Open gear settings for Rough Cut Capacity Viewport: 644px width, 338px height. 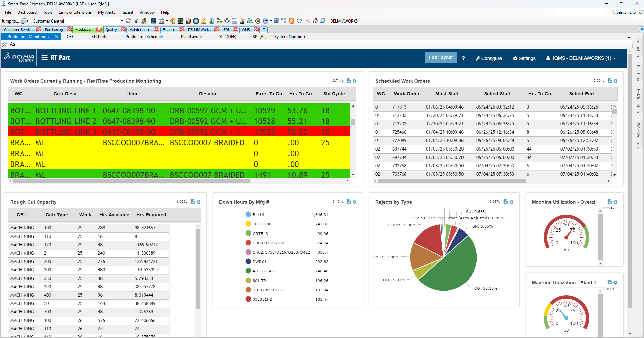coord(198,202)
